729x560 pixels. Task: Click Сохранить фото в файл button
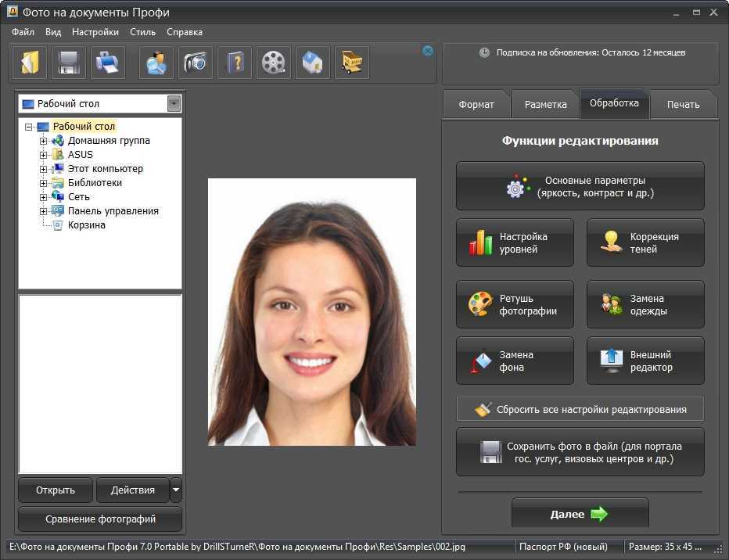580,452
